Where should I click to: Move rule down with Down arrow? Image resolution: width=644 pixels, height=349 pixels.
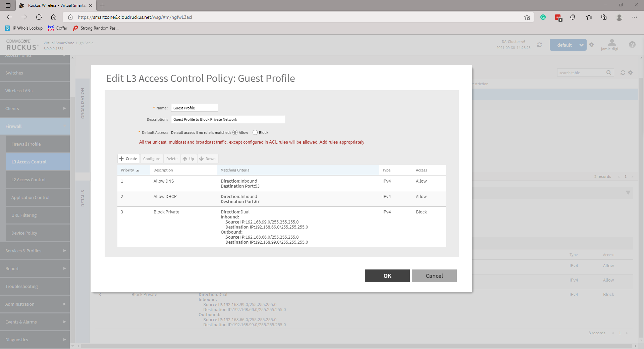click(207, 159)
